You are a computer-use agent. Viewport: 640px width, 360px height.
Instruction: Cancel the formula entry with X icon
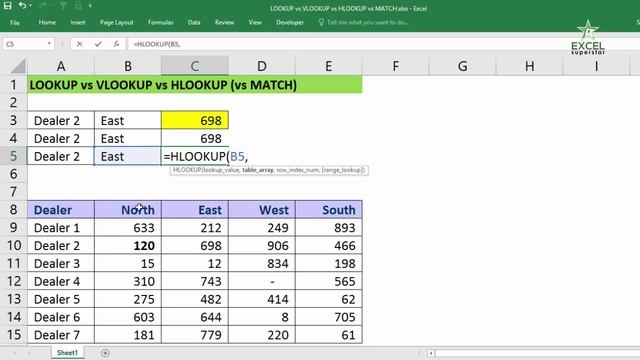(x=79, y=44)
